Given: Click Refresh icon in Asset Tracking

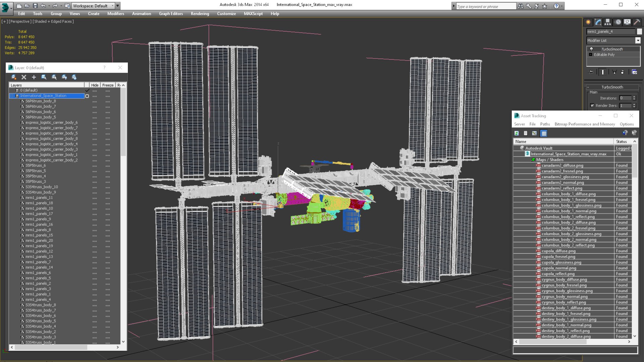Looking at the screenshot, I should 517,133.
